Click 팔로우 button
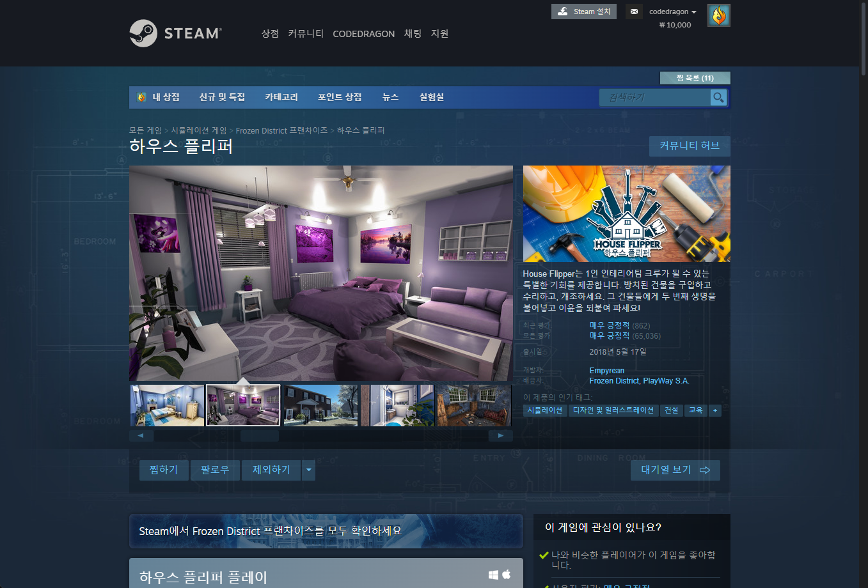The width and height of the screenshot is (868, 588). click(215, 470)
